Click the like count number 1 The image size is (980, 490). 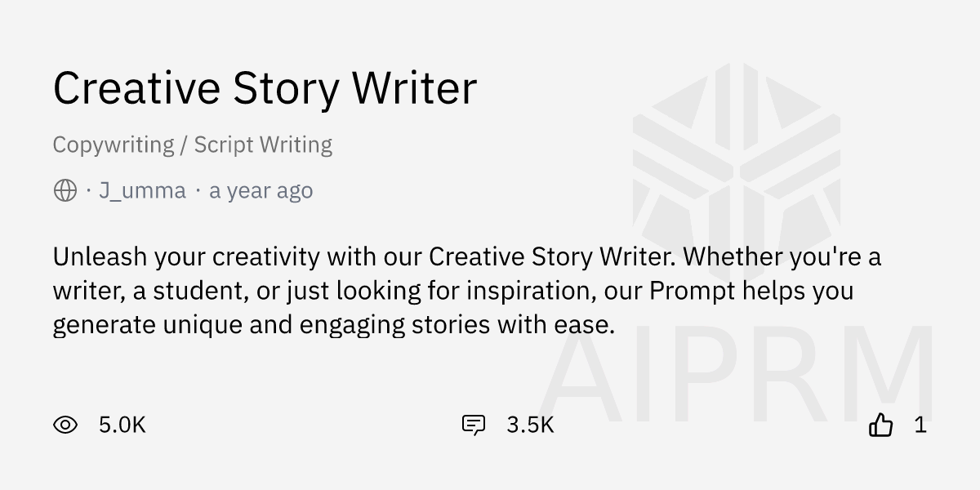(920, 425)
